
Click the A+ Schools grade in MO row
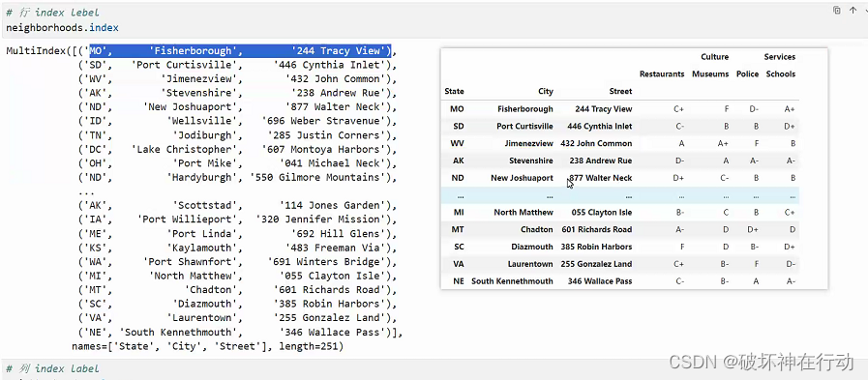point(790,109)
